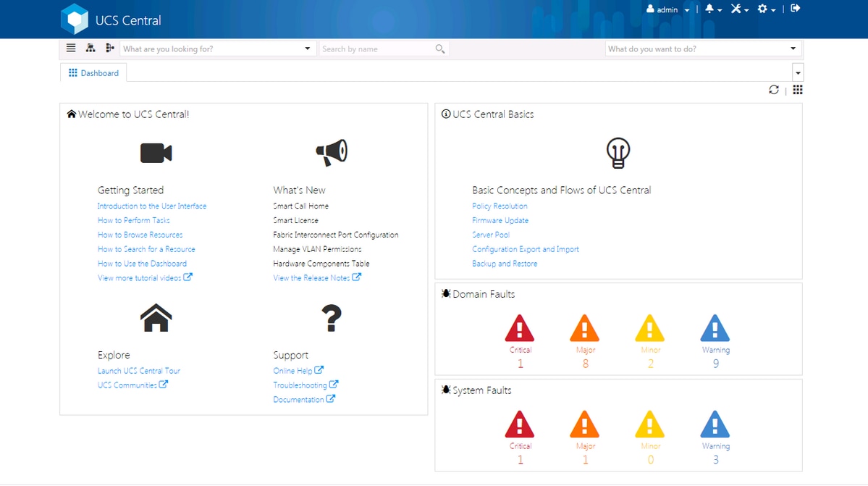This screenshot has width=868, height=486.
Task: Click the System Faults widget title
Action: click(x=481, y=390)
